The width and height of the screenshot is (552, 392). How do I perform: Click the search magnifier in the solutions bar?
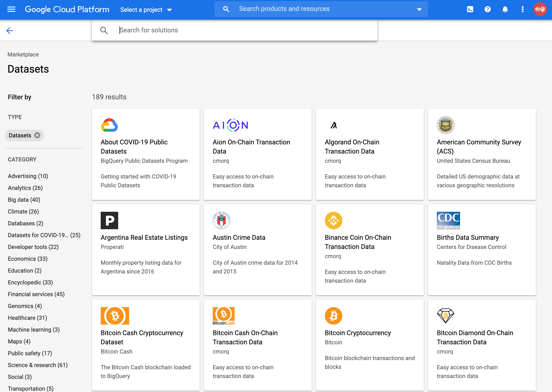104,30
